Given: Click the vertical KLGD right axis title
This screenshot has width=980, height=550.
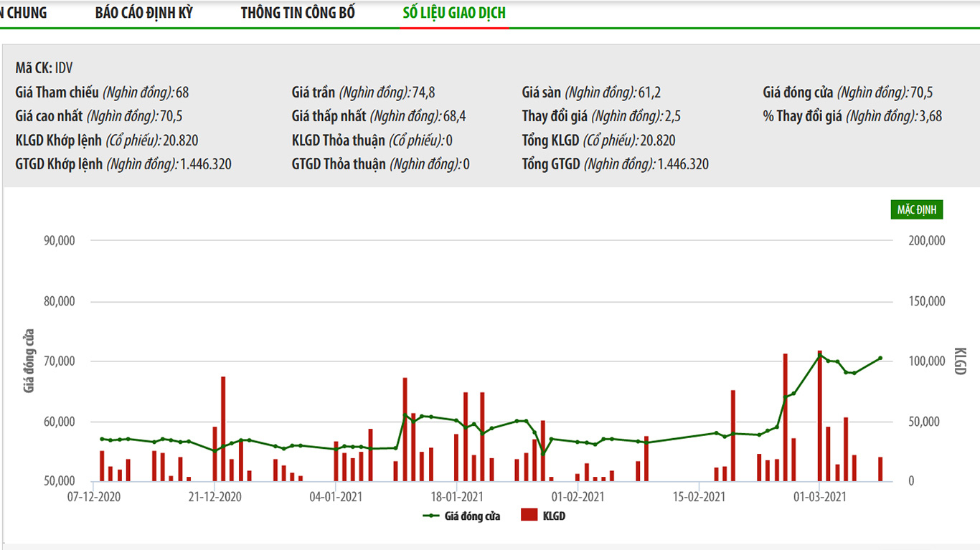Looking at the screenshot, I should [x=961, y=361].
